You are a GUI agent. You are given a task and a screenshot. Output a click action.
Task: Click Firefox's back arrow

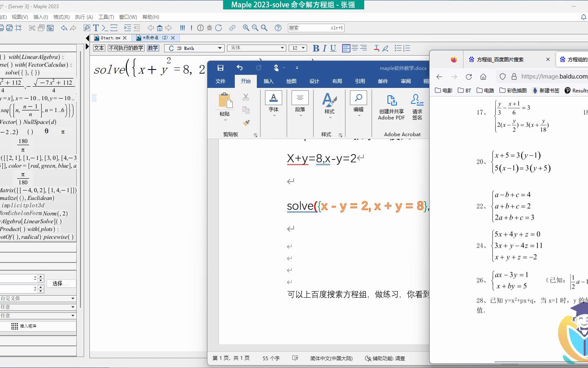[x=439, y=76]
